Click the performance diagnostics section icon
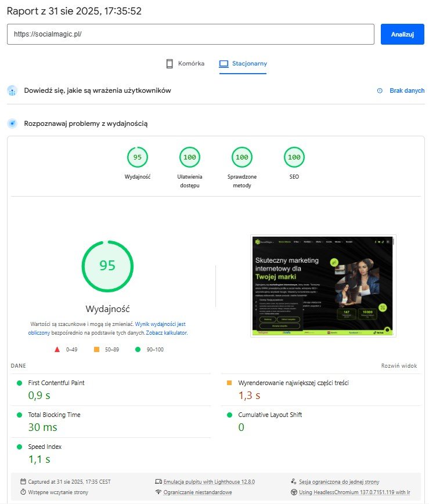 click(12, 124)
